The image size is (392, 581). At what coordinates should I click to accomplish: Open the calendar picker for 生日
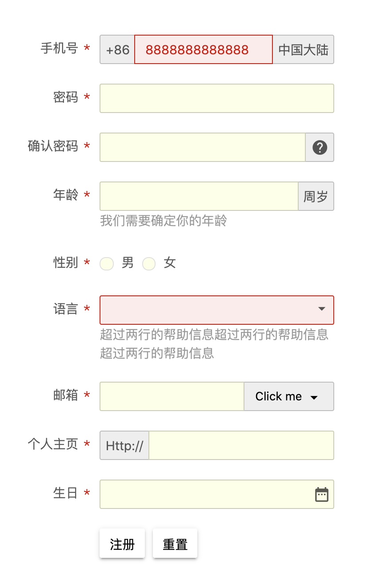[322, 494]
